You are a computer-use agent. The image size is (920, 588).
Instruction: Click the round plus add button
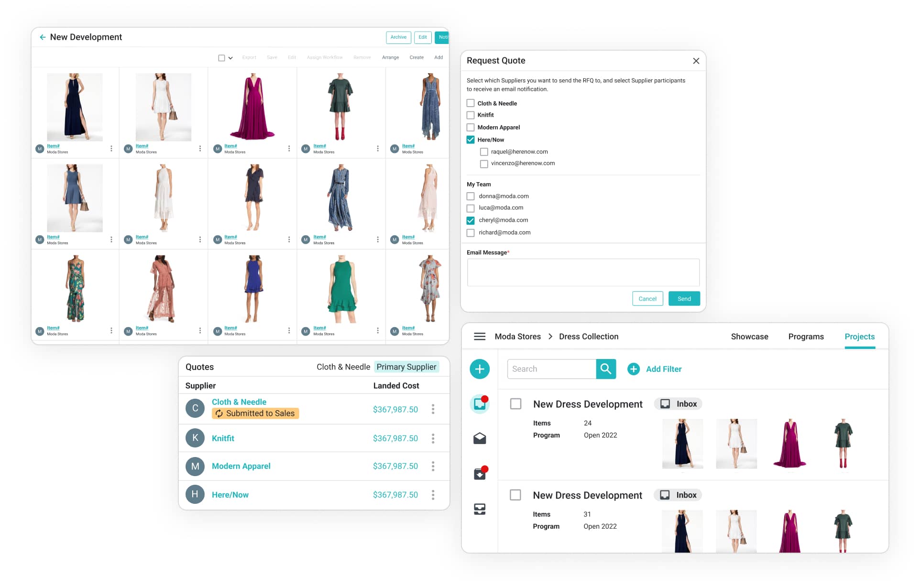tap(479, 369)
